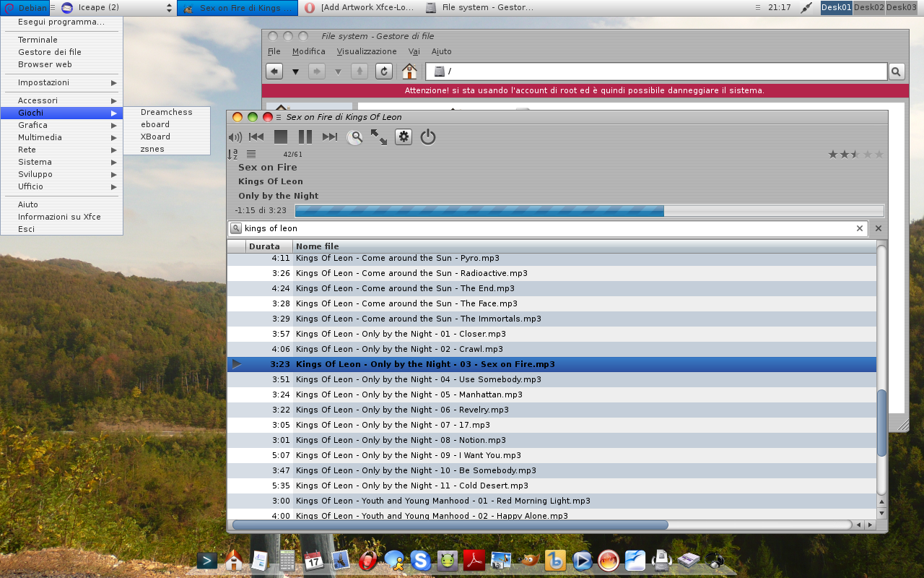Open the Visualizzazione menu

[367, 51]
